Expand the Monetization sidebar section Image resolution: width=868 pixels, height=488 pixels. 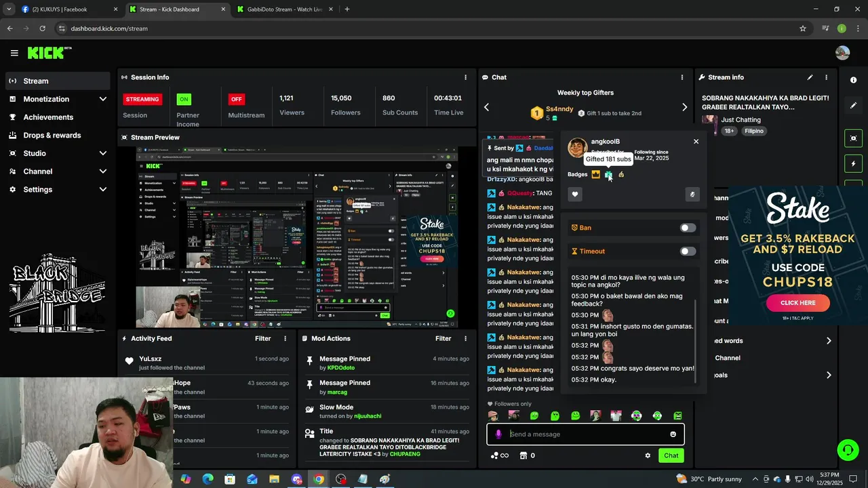(103, 99)
